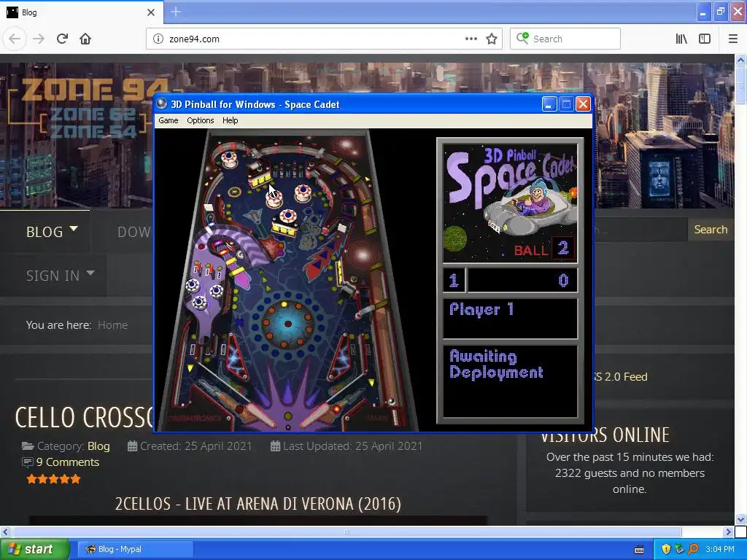
Task: Click the right pinball flipper
Action: (320, 415)
